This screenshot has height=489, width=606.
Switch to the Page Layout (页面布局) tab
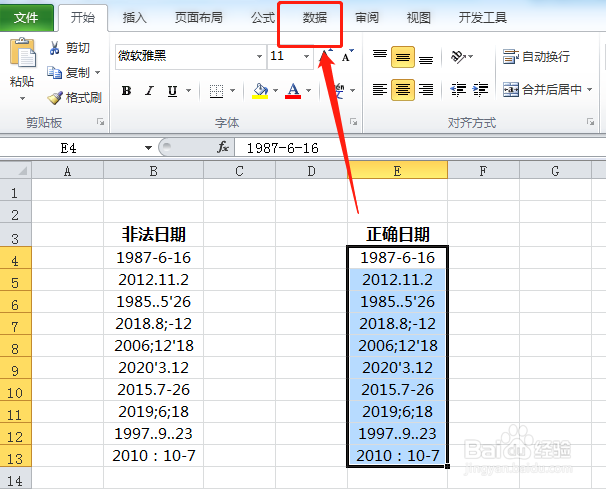(x=198, y=17)
